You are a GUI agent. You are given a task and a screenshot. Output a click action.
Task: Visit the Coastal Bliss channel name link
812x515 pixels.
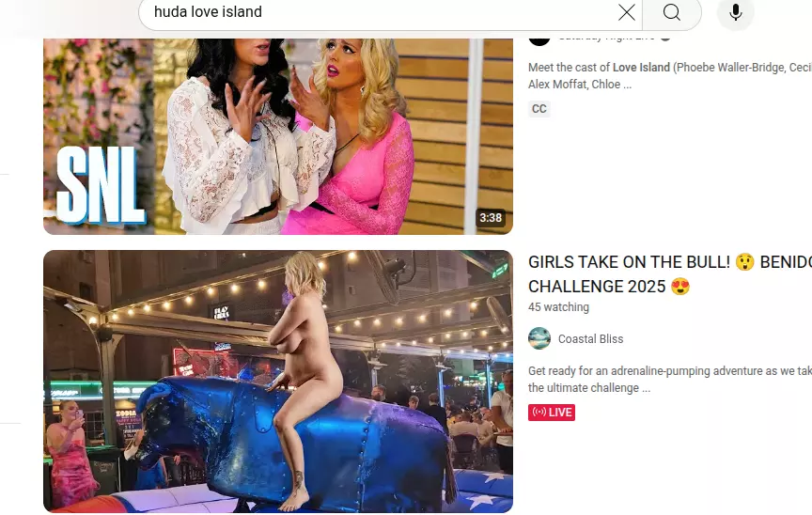point(590,339)
